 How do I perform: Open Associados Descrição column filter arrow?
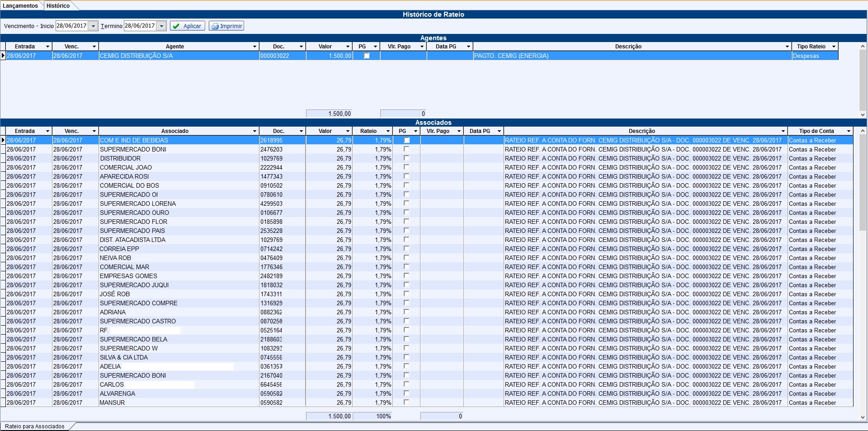coord(783,131)
